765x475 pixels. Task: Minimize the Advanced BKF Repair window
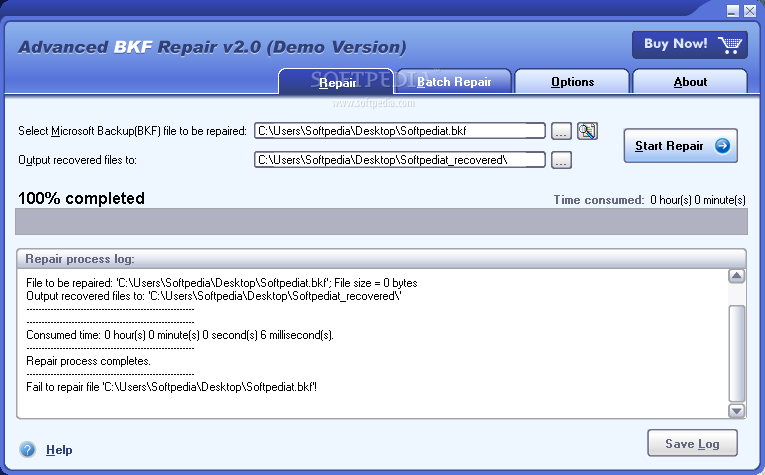pyautogui.click(x=732, y=11)
